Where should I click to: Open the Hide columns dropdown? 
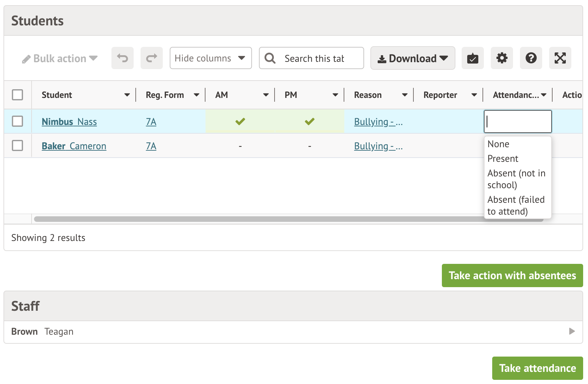point(210,58)
